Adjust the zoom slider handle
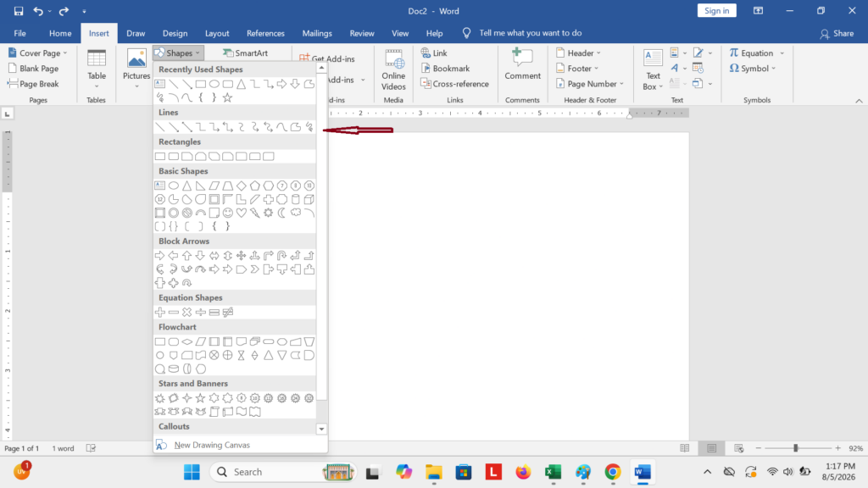Viewport: 868px width, 488px height. [795, 448]
